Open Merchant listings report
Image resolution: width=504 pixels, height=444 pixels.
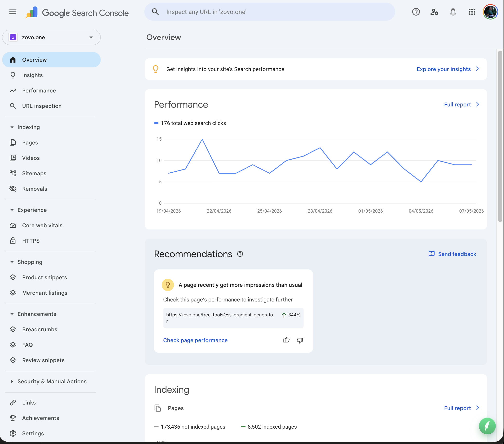point(51,293)
